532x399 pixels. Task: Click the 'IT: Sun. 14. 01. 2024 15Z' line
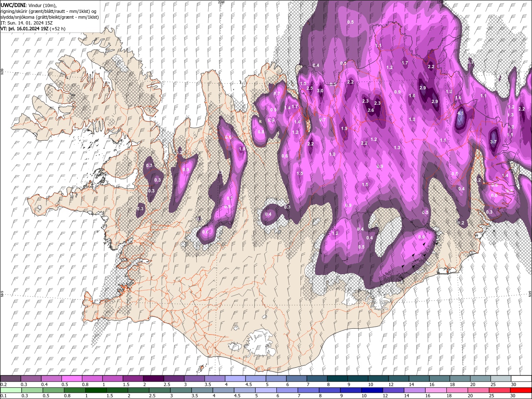pos(26,23)
